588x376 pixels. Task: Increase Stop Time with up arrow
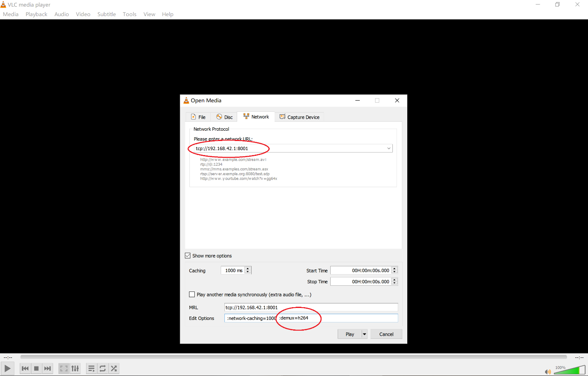pyautogui.click(x=394, y=280)
